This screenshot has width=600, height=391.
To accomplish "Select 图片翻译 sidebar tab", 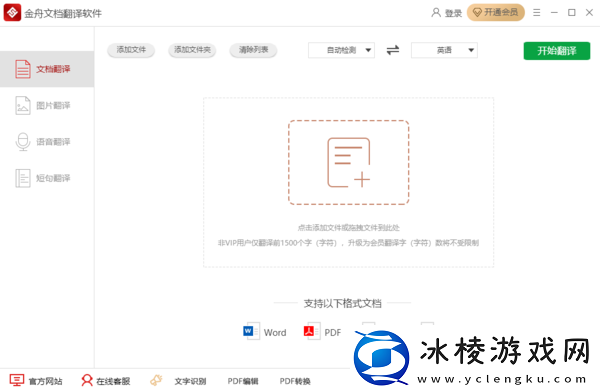I will click(47, 106).
